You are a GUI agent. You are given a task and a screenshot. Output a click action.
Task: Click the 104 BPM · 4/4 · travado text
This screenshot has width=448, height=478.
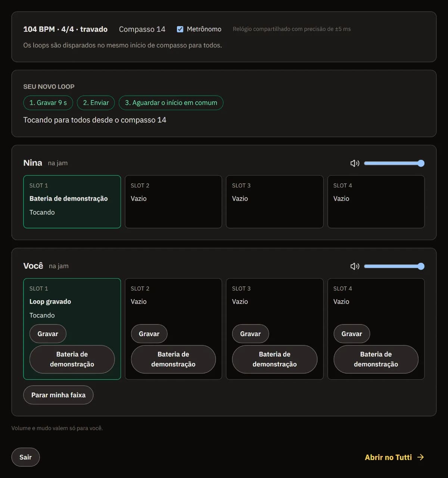click(65, 29)
